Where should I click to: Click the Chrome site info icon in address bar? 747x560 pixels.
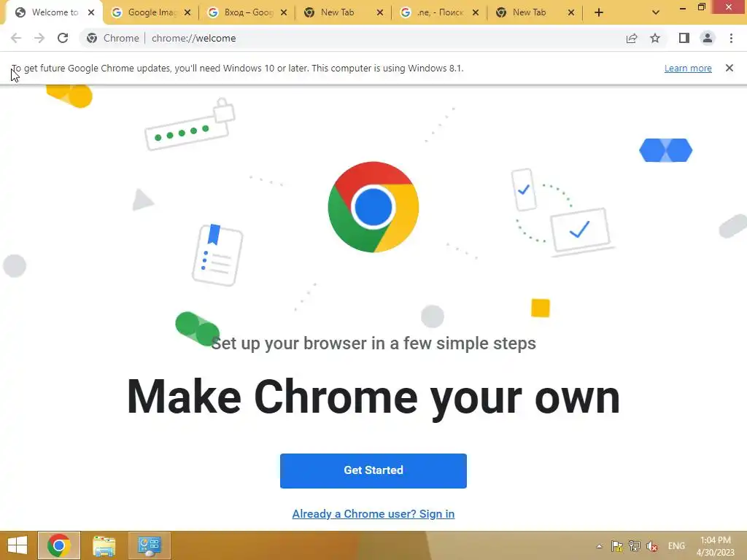tap(92, 38)
